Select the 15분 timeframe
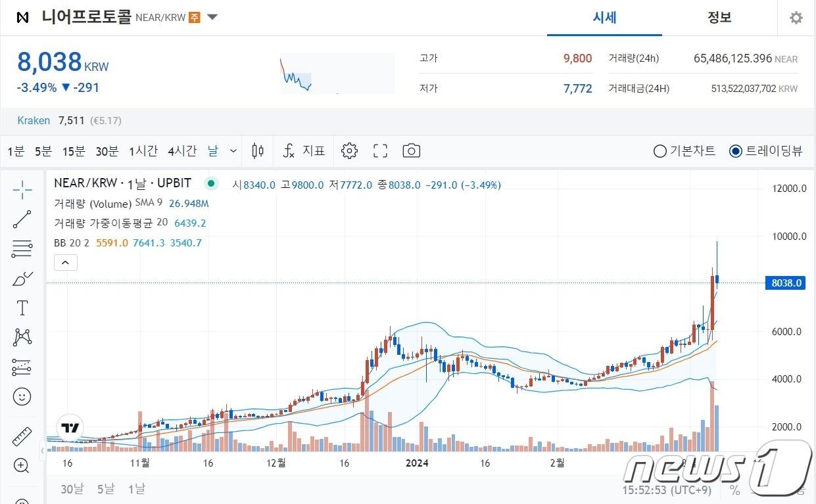 pos(73,150)
